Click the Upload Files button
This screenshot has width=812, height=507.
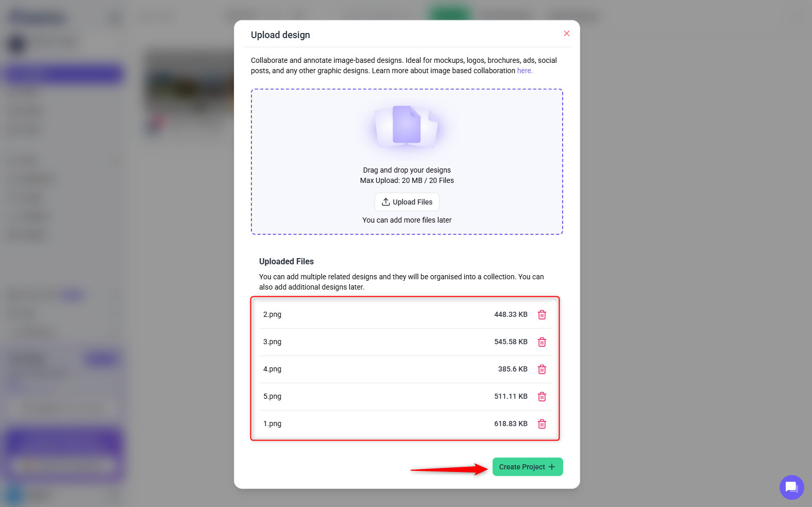[407, 202]
